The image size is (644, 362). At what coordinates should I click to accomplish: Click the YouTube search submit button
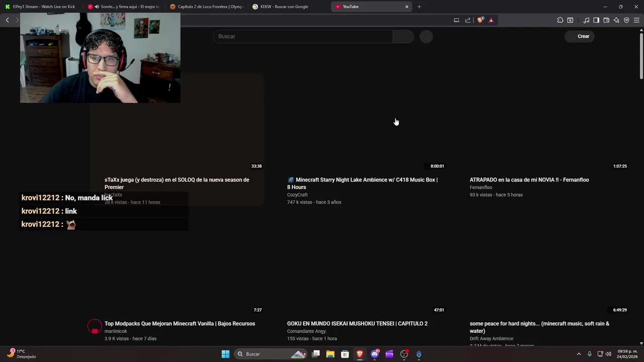pos(403,36)
